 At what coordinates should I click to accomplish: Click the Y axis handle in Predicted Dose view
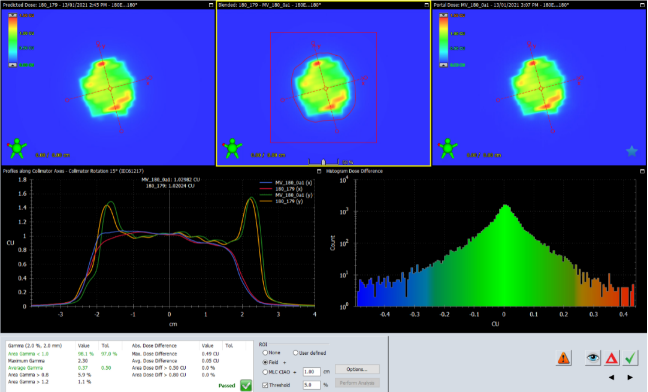tap(98, 43)
